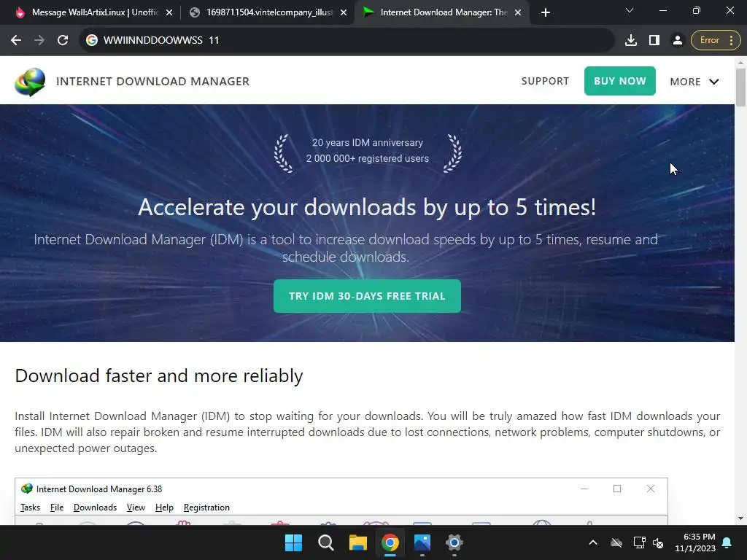Click the scrollbar down arrow
This screenshot has width=747, height=560.
point(740,518)
